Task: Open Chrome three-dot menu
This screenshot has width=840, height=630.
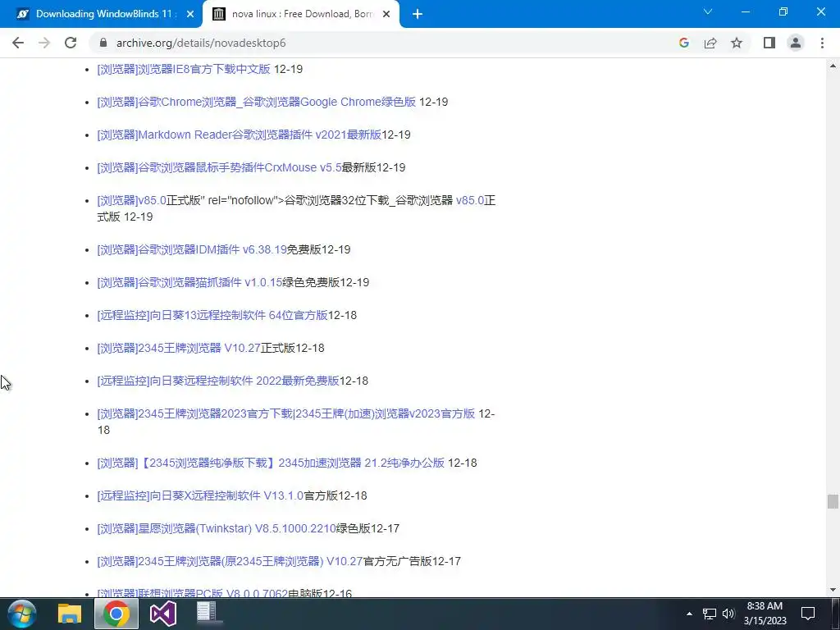Action: point(822,43)
